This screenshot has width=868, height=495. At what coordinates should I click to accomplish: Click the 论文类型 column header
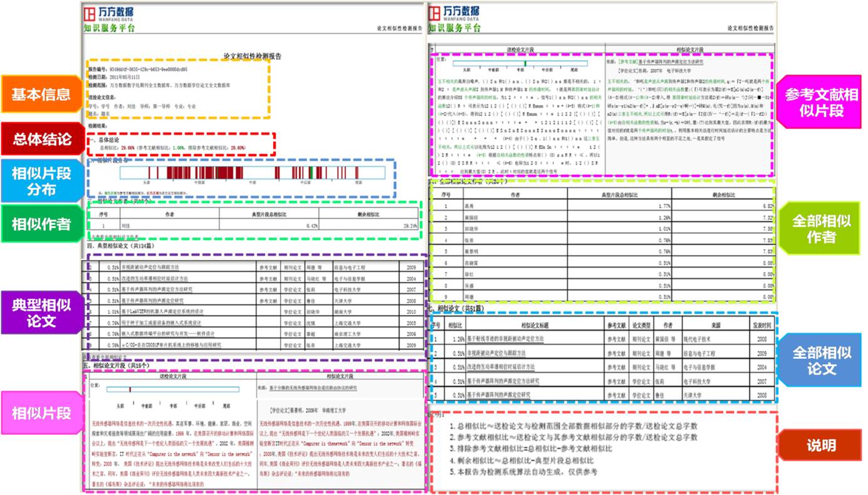pyautogui.click(x=643, y=325)
